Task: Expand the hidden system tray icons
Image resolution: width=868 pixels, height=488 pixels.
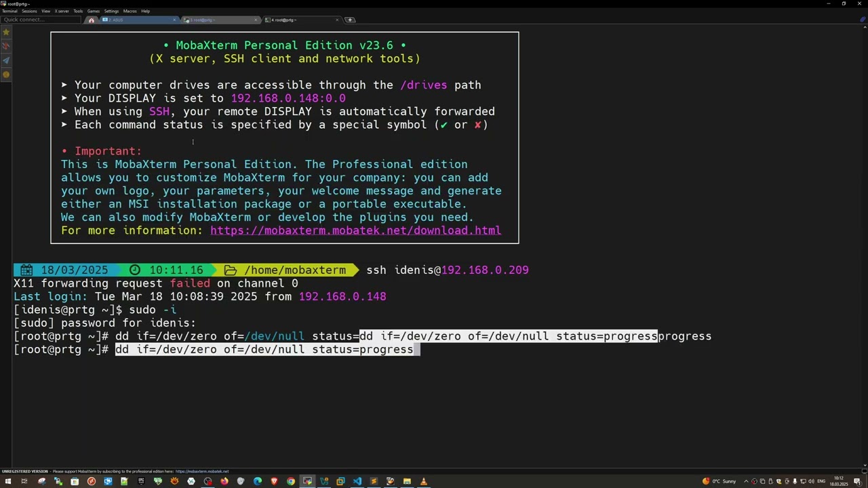Action: pyautogui.click(x=746, y=481)
